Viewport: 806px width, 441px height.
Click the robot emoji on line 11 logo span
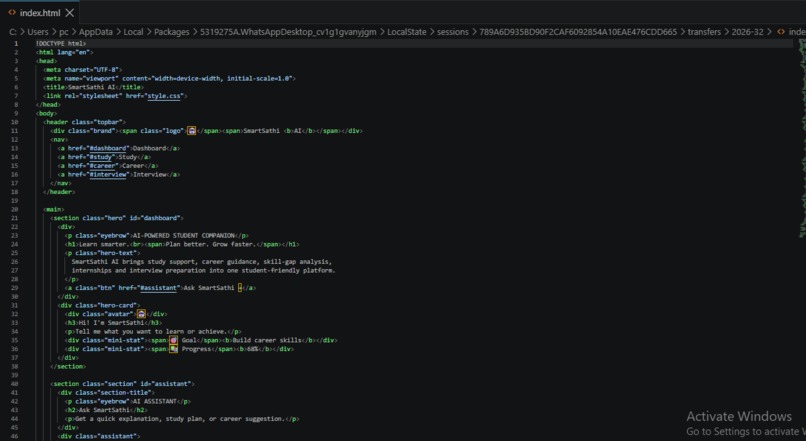[x=191, y=131]
